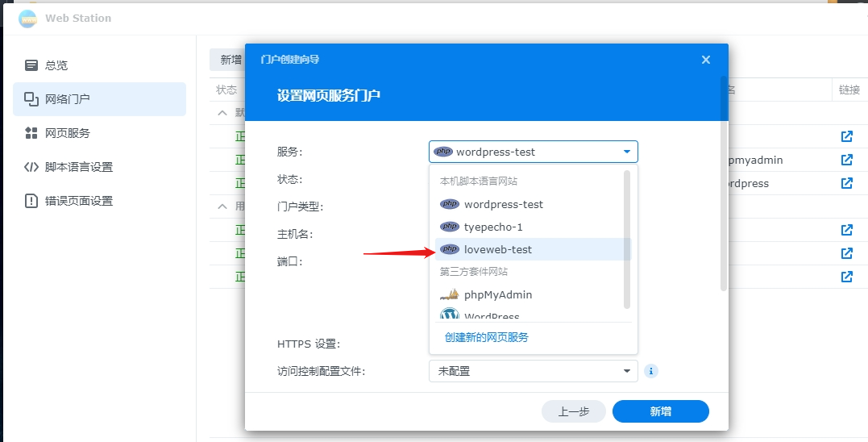This screenshot has width=868, height=442.
Task: Click the 状态 column header
Action: pos(226,90)
